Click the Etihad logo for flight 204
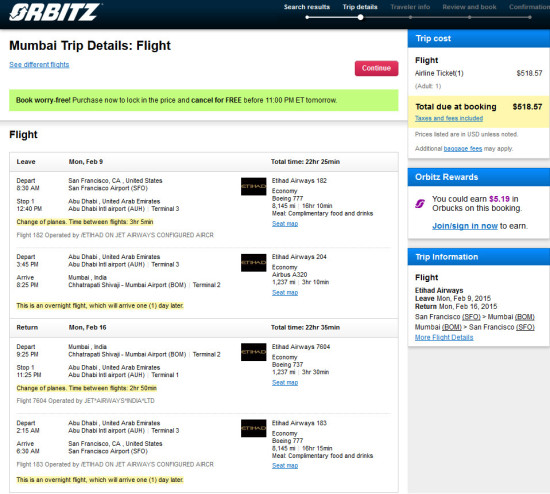 click(x=253, y=263)
